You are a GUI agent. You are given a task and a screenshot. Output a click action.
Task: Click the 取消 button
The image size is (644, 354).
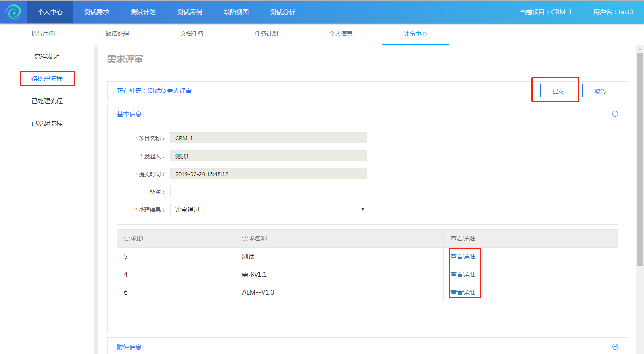600,91
